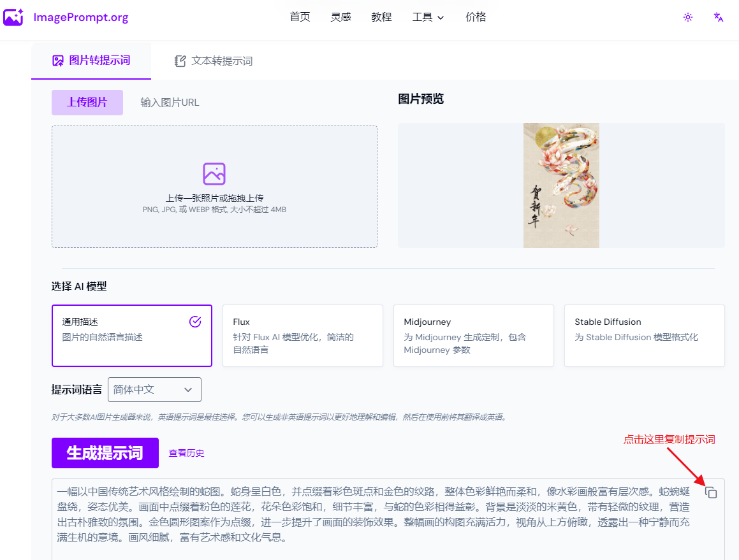The height and width of the screenshot is (560, 739).
Task: Click the snake artwork preview thumbnail
Action: tap(561, 185)
